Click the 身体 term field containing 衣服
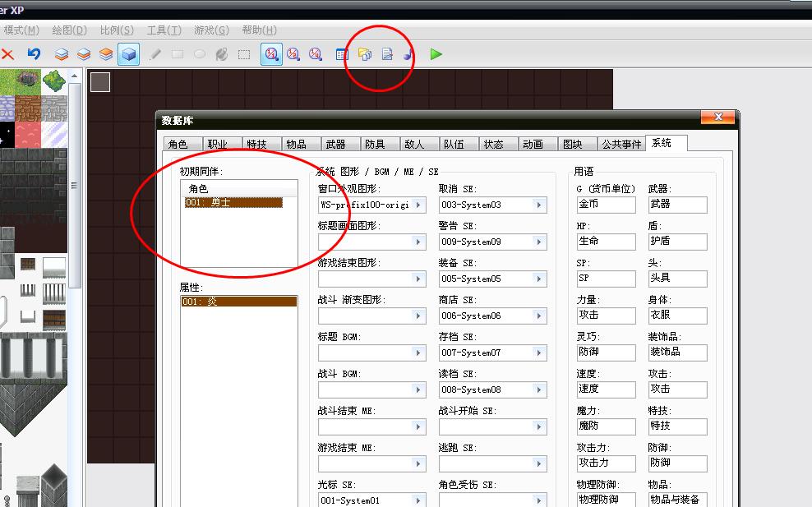This screenshot has width=812, height=507. (677, 316)
